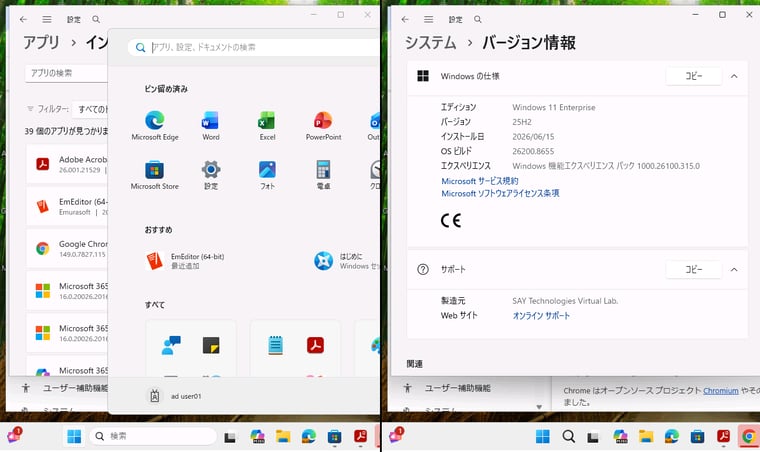
Task: Open the フィルター すべての dropdown
Action: click(91, 109)
